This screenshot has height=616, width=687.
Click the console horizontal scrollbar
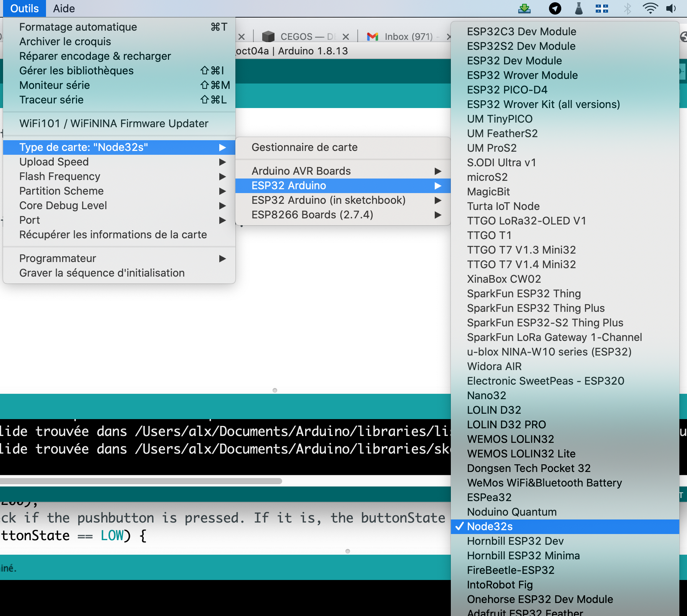coord(141,481)
